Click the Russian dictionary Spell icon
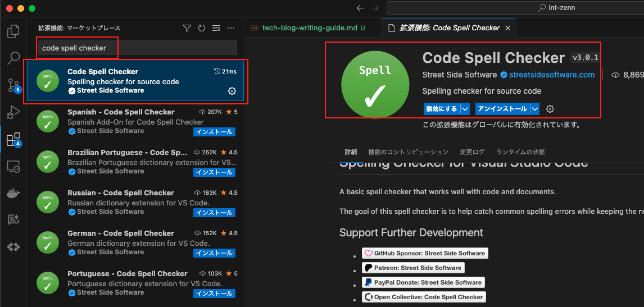Screen dimensions: 644x307 48,203
